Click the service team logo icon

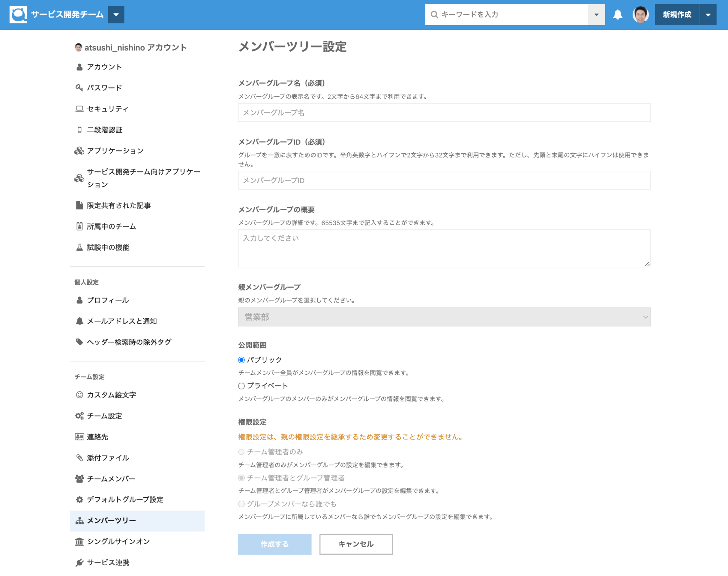(x=18, y=15)
